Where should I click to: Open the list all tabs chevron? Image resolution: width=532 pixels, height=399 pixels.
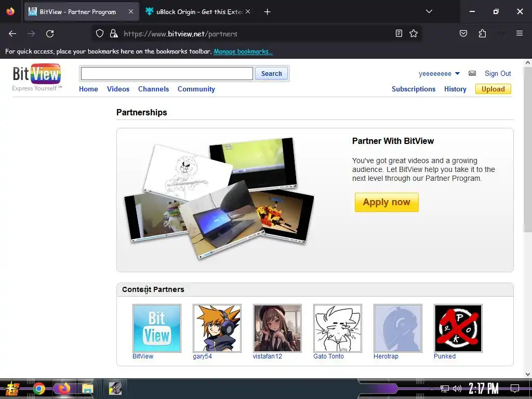429,11
